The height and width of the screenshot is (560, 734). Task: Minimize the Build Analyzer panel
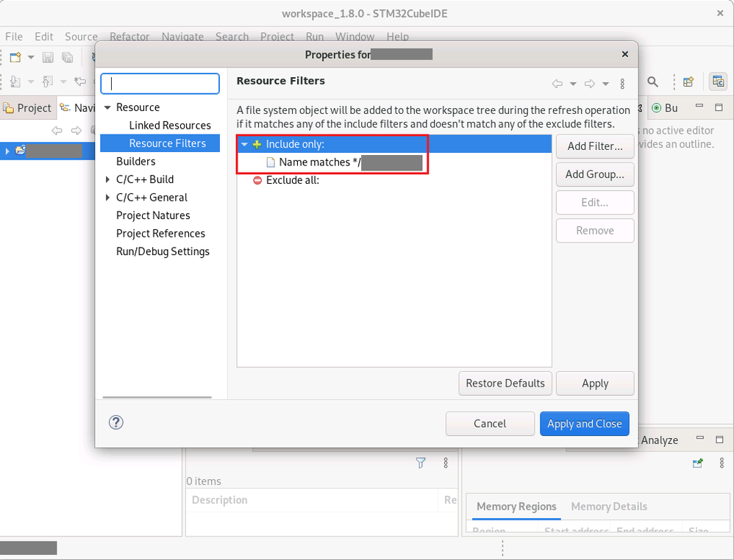[x=700, y=438]
